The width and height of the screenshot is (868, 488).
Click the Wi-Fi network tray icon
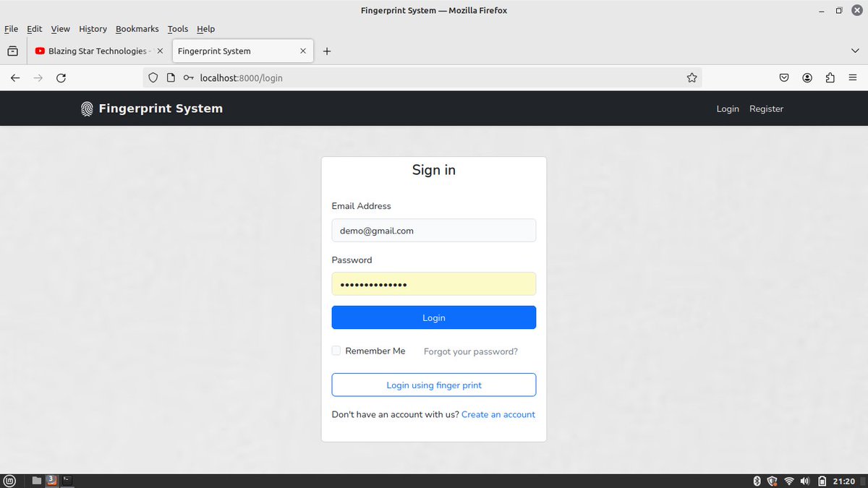point(789,481)
